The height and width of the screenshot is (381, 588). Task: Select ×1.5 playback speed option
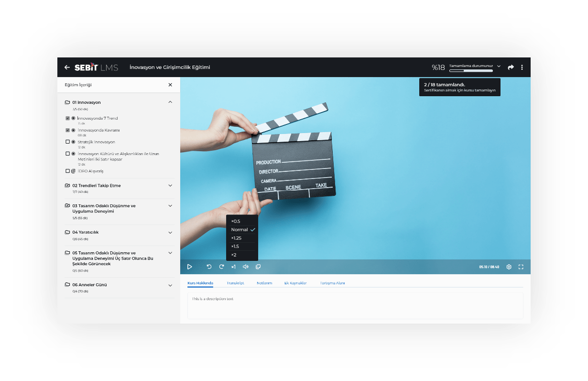click(x=236, y=246)
